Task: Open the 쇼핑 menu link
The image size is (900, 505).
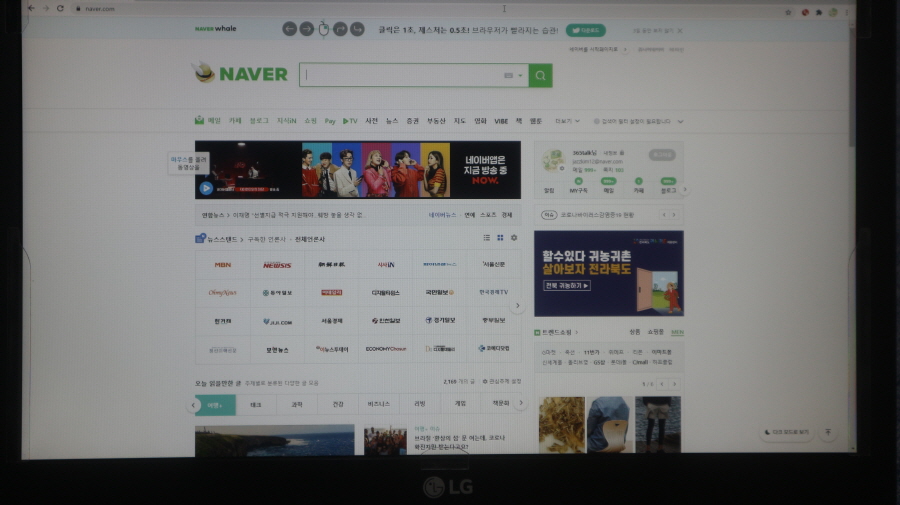Action: coord(311,121)
